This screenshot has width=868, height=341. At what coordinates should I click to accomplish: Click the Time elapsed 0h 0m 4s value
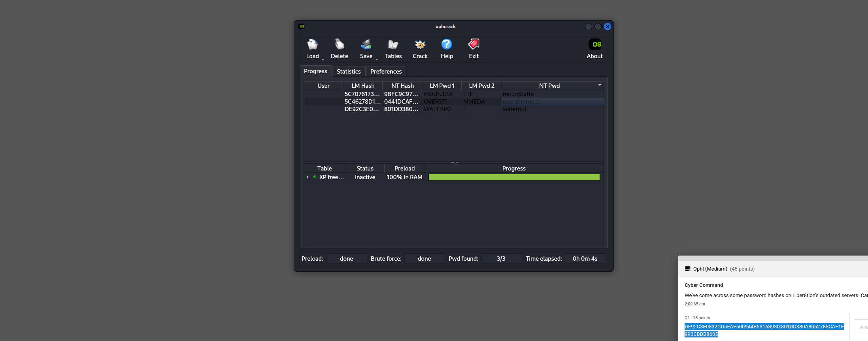(585, 259)
